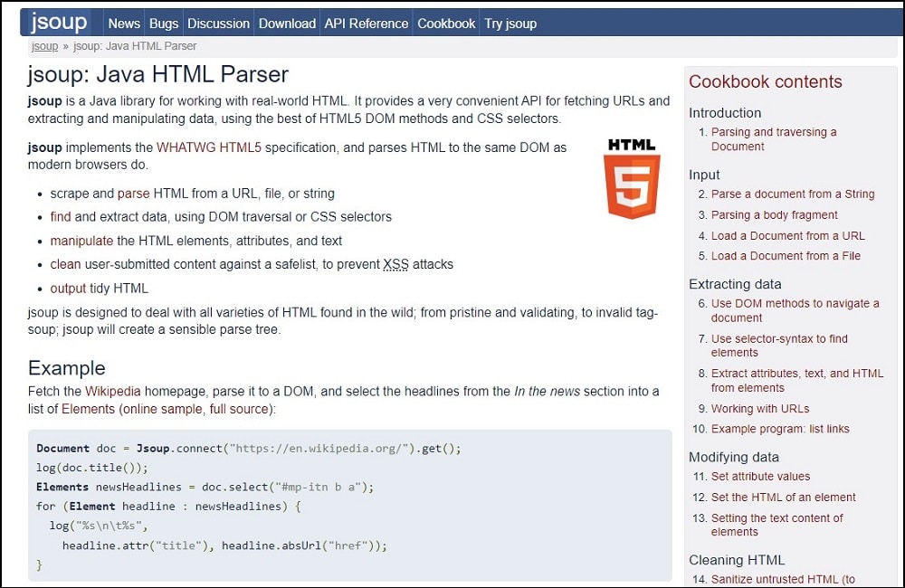Click the Jsoup.connect code line
905x588 pixels.
click(x=249, y=449)
